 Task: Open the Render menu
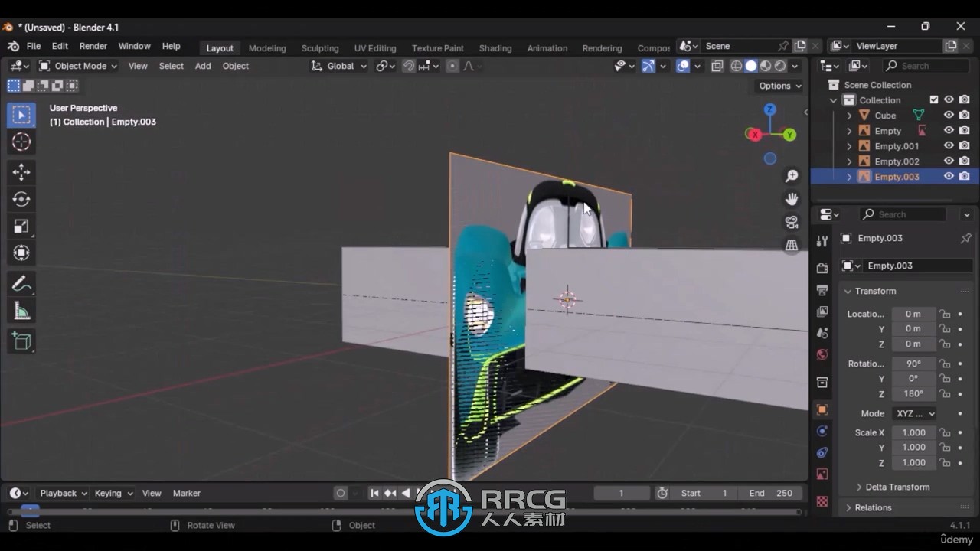[x=93, y=46]
